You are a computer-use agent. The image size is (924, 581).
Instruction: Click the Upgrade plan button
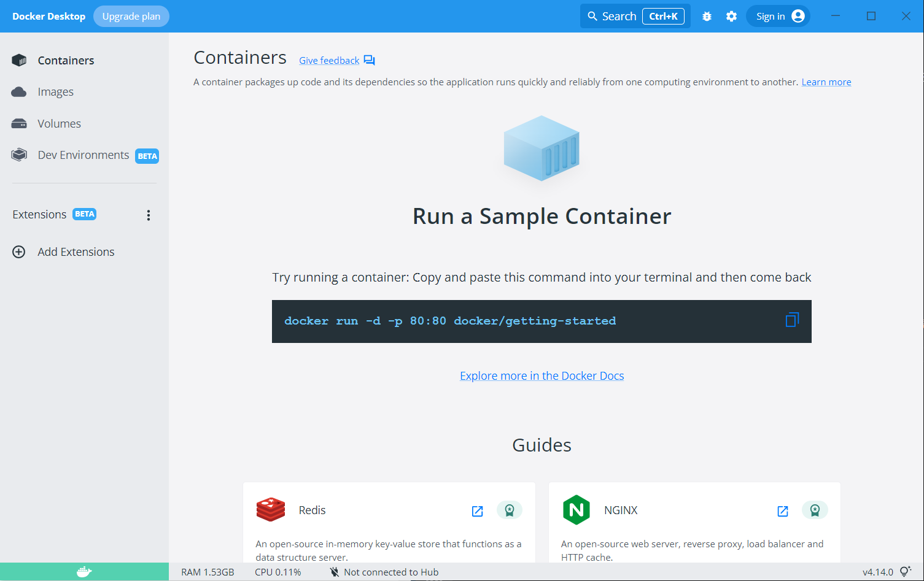click(131, 16)
